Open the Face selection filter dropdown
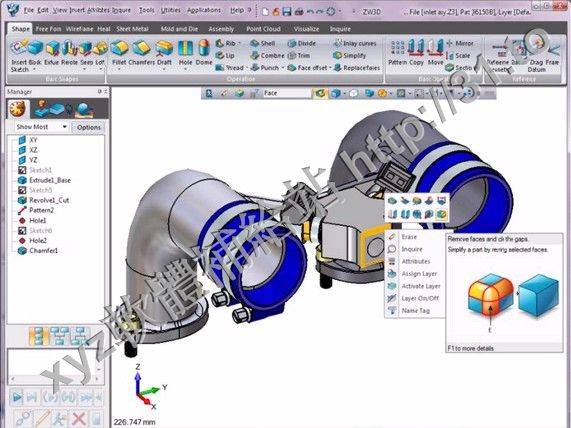This screenshot has height=428, width=571. pyautogui.click(x=286, y=93)
